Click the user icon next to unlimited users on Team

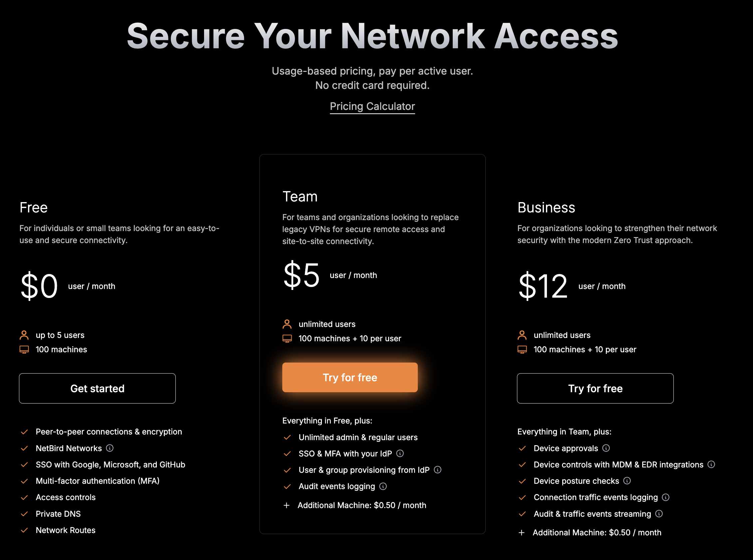287,324
